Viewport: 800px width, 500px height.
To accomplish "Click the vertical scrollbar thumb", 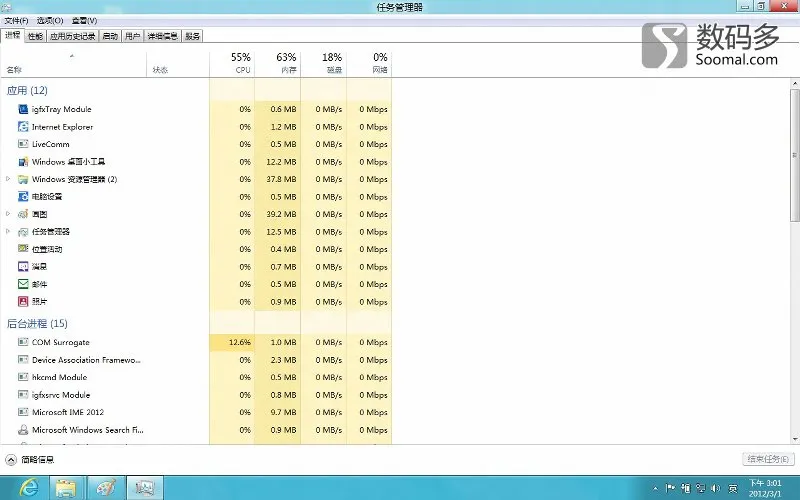I will pos(795,155).
